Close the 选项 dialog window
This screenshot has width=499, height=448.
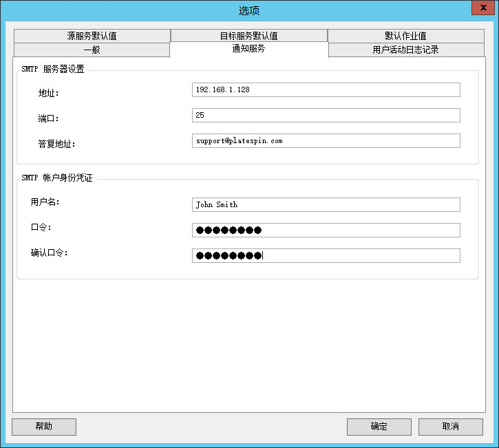pos(483,8)
